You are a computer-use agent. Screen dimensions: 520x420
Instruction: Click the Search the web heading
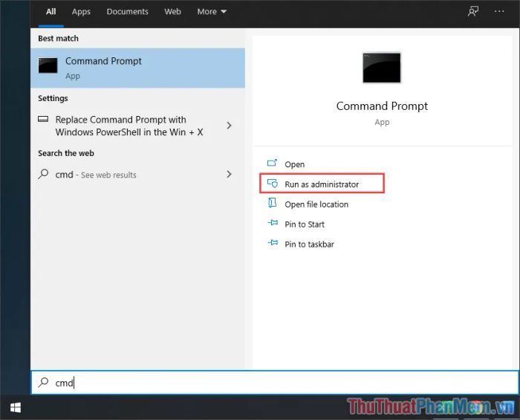66,153
